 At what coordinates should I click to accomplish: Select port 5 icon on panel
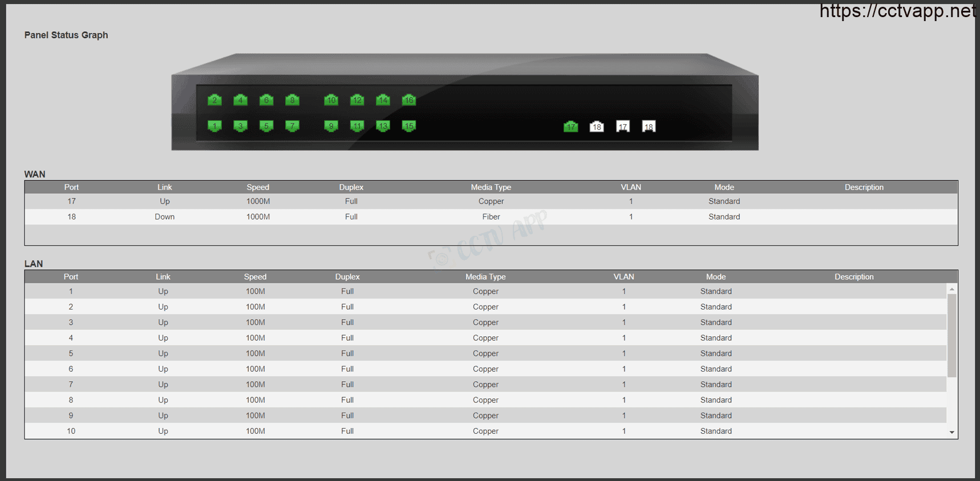point(266,126)
